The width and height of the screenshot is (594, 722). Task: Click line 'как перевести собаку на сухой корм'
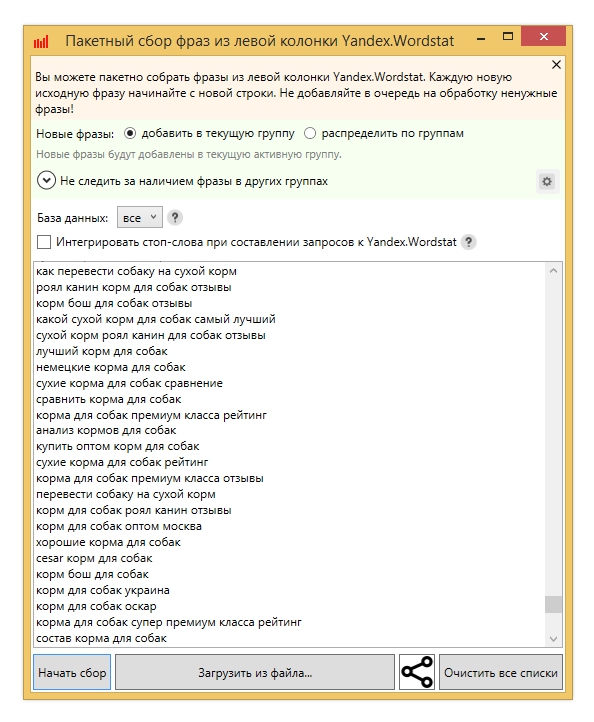click(136, 271)
